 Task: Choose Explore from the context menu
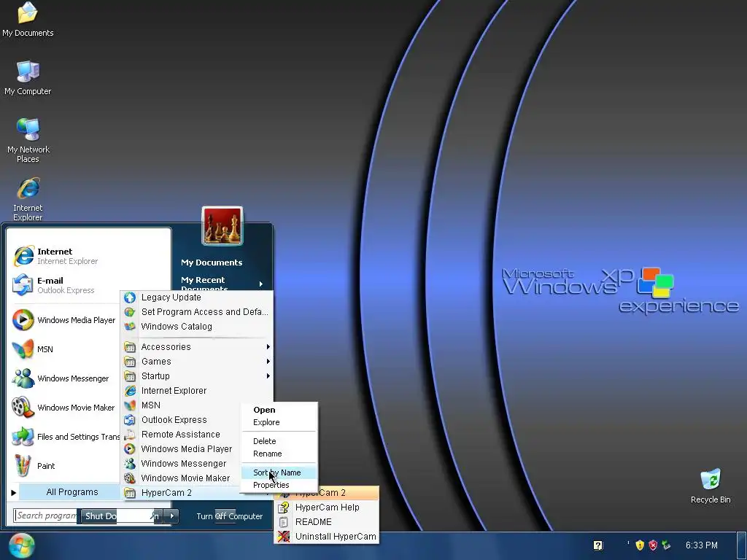pyautogui.click(x=279, y=422)
